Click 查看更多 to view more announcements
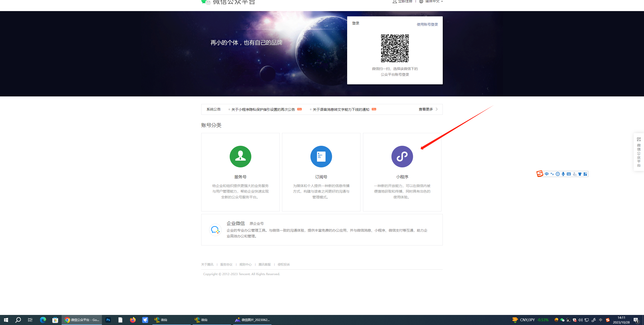Image resolution: width=644 pixels, height=325 pixels. [428, 109]
